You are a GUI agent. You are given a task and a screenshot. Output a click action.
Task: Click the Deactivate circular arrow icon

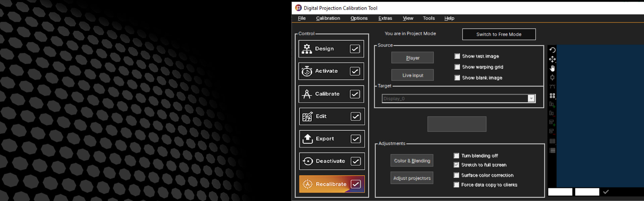click(x=307, y=161)
